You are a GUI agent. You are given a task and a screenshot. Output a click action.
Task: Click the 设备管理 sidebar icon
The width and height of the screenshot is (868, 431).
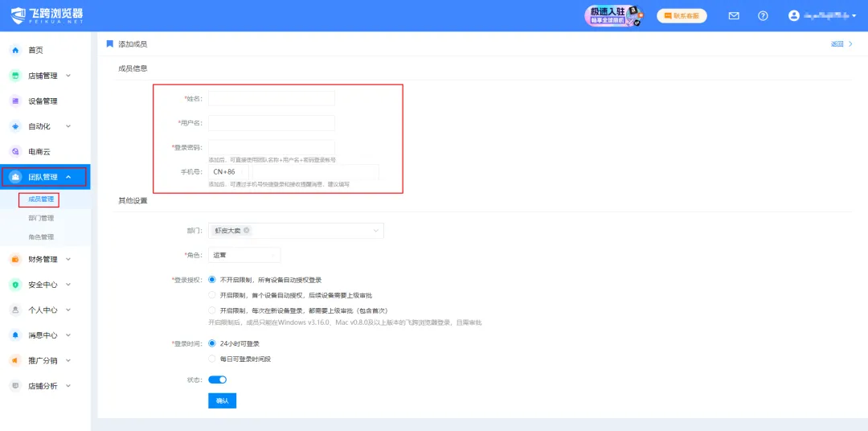pos(16,101)
